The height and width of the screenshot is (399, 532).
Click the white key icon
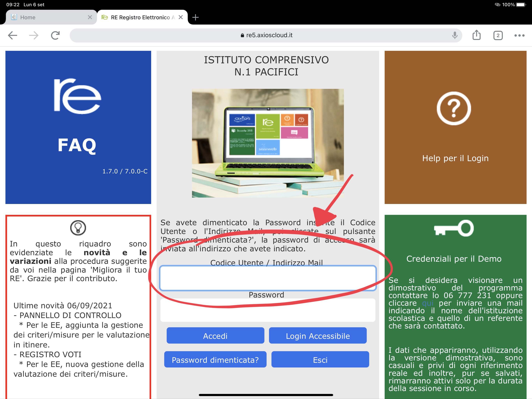[454, 228]
